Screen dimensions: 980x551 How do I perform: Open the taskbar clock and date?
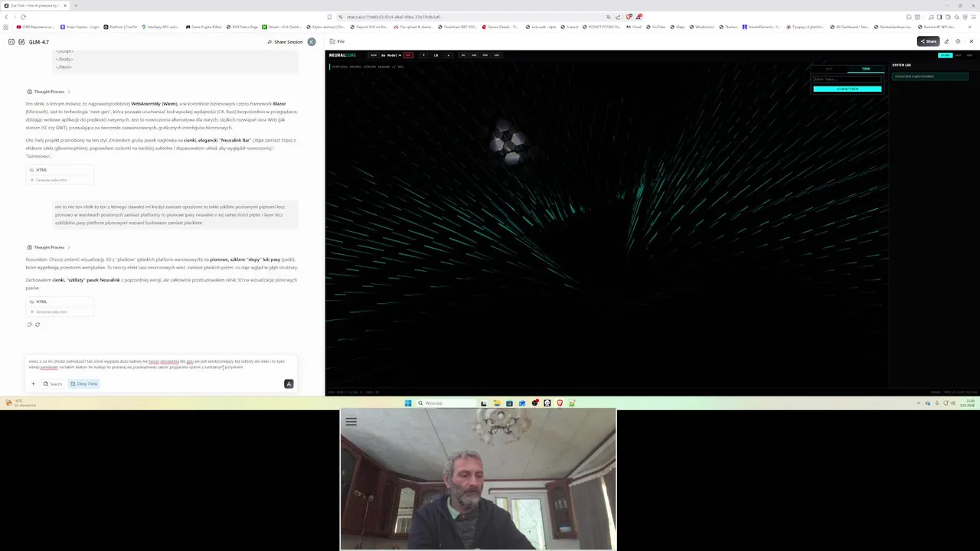969,403
